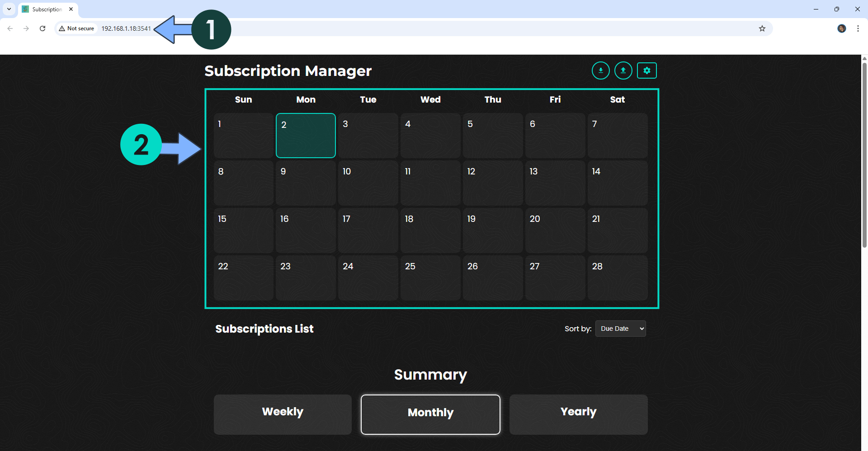Open the Subscription Manager settings gear
The image size is (868, 451).
pos(646,70)
